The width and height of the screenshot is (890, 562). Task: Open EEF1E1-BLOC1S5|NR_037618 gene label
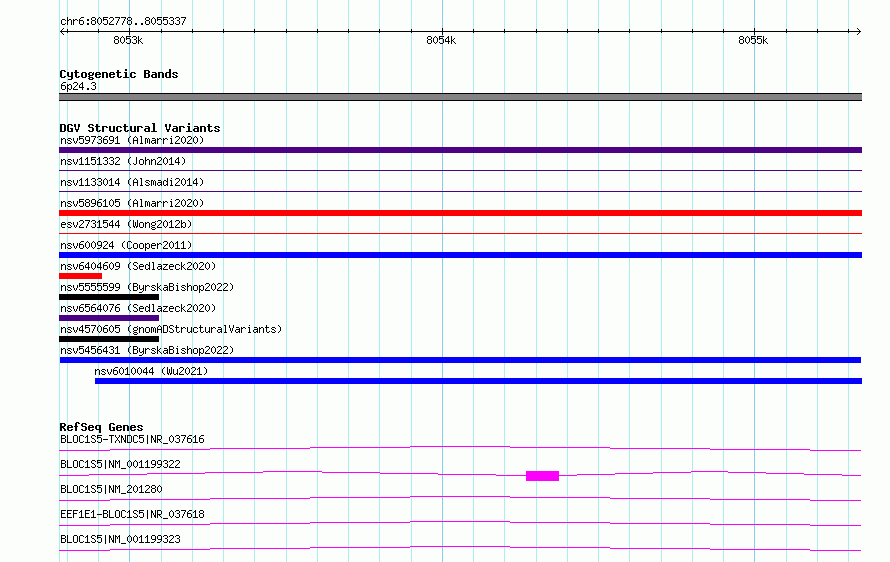(x=132, y=514)
